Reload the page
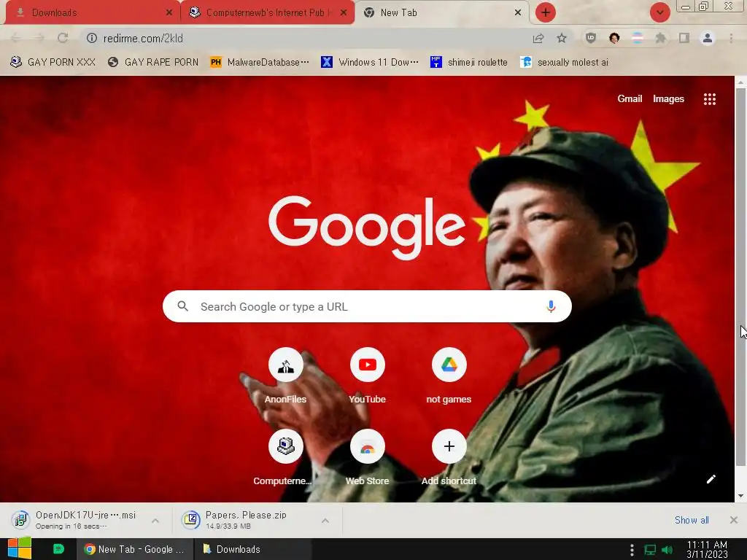The height and width of the screenshot is (560, 747). (63, 38)
